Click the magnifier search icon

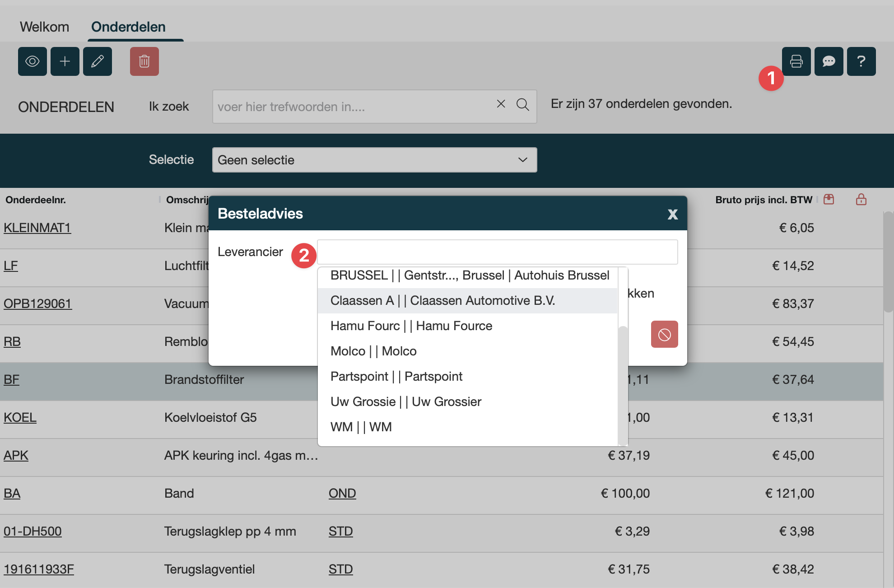[523, 105]
